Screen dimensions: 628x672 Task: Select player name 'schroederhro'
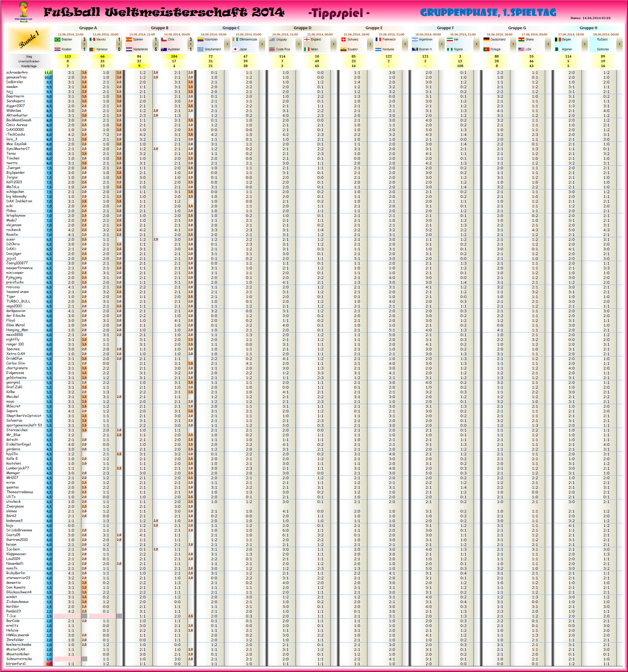click(x=17, y=72)
